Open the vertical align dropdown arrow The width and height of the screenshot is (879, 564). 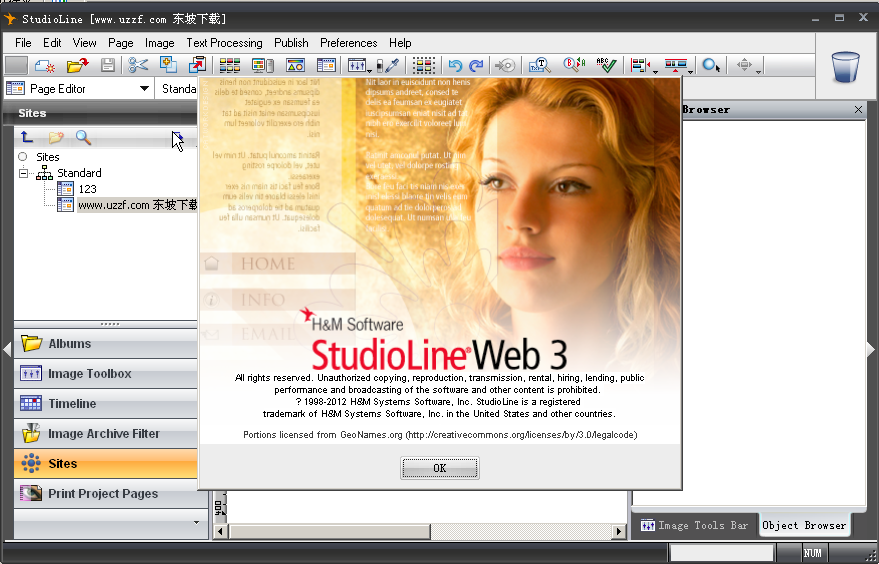pos(691,71)
